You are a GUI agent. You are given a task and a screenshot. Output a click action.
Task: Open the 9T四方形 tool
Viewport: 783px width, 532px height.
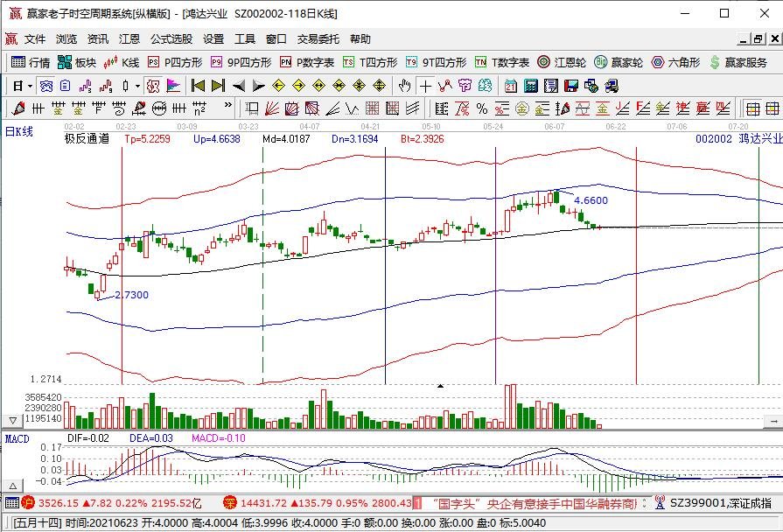tap(437, 62)
